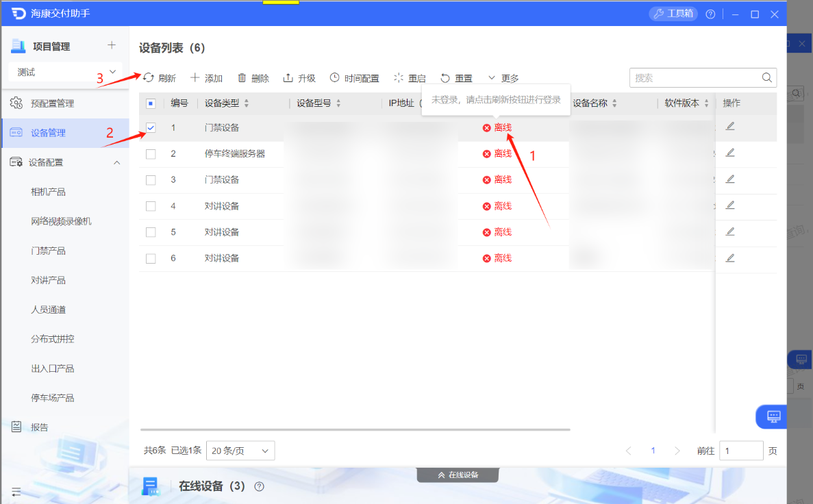The height and width of the screenshot is (504, 813).
Task: Click the 添加 add device button
Action: point(206,78)
